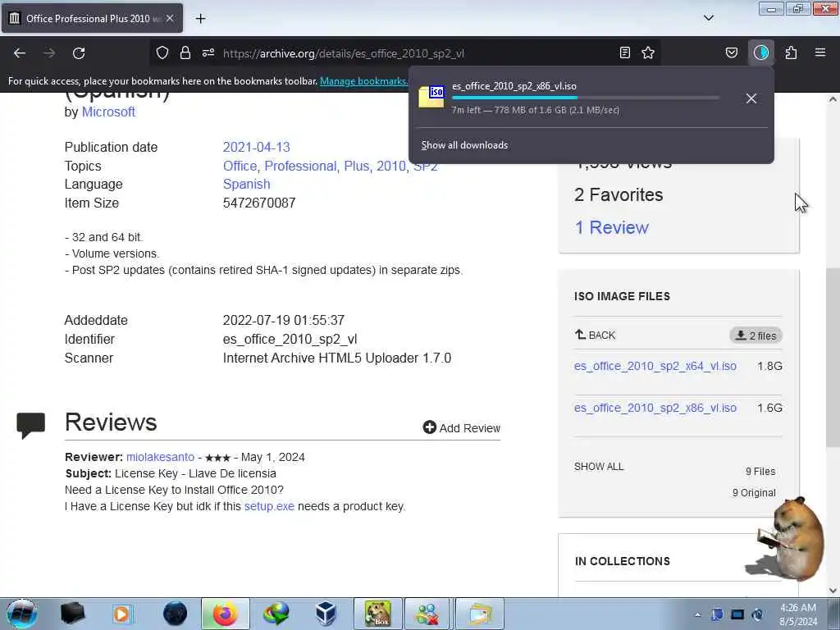This screenshot has height=630, width=840.
Task: Open the Firefox application menu
Action: pos(820,52)
